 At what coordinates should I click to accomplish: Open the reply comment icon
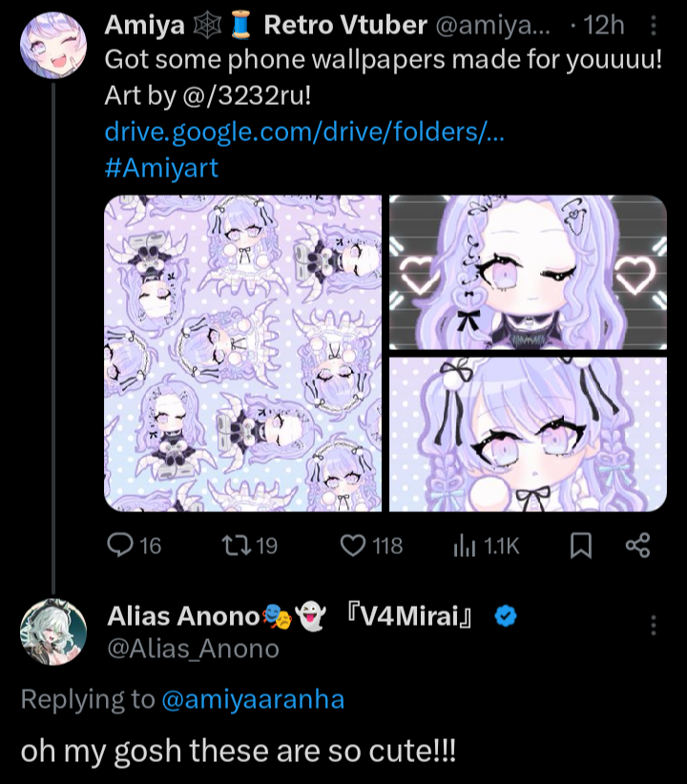[x=120, y=546]
